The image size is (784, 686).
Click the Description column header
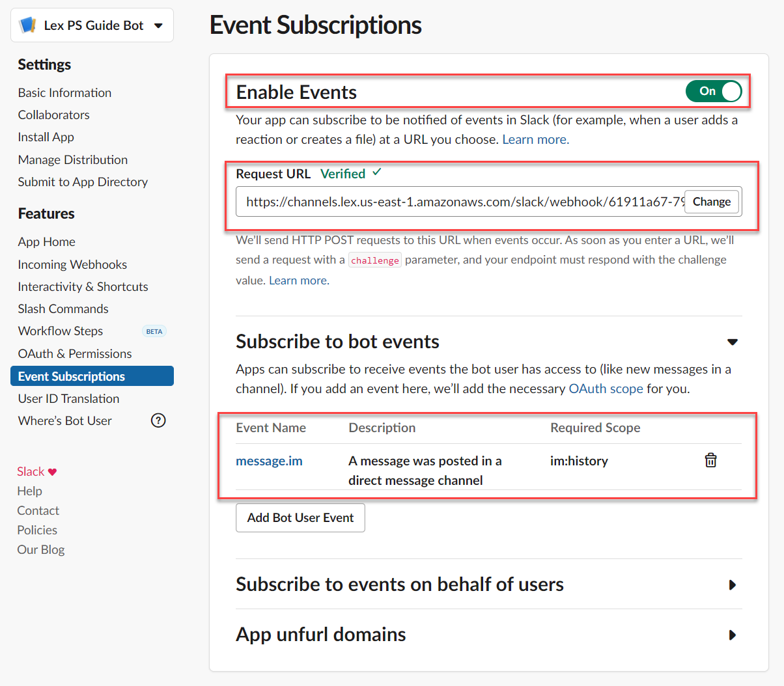click(382, 428)
